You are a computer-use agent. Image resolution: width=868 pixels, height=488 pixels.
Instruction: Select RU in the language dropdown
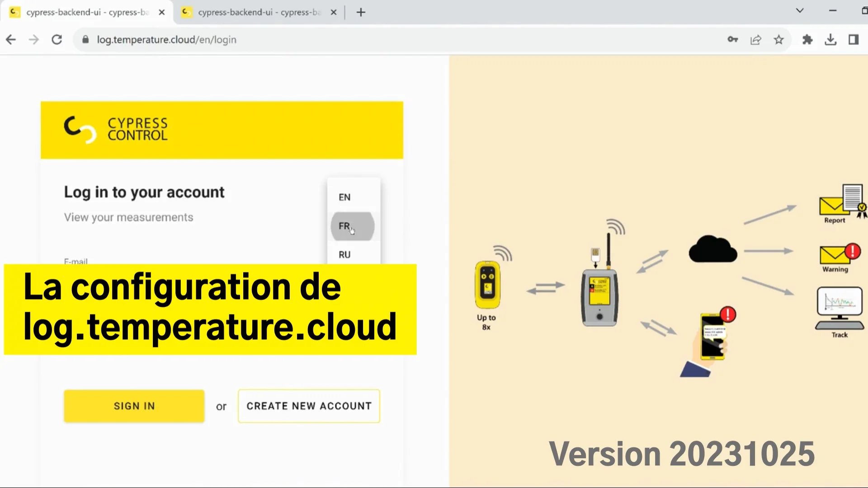tap(344, 254)
